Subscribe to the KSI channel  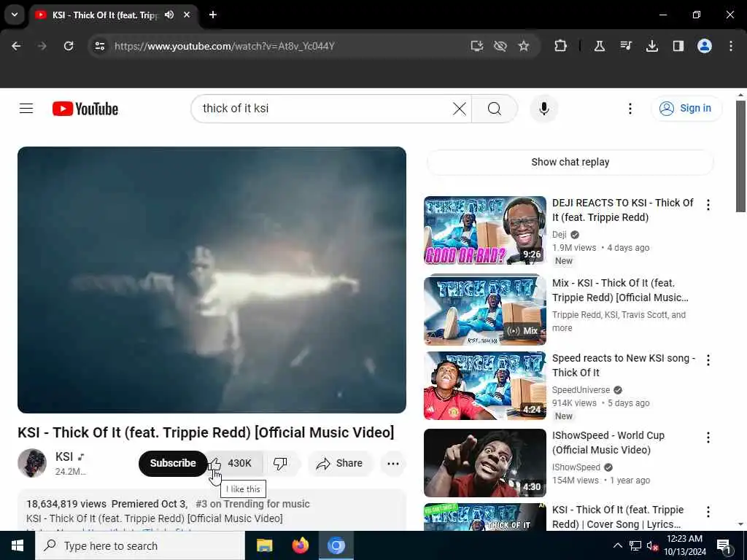pos(173,463)
